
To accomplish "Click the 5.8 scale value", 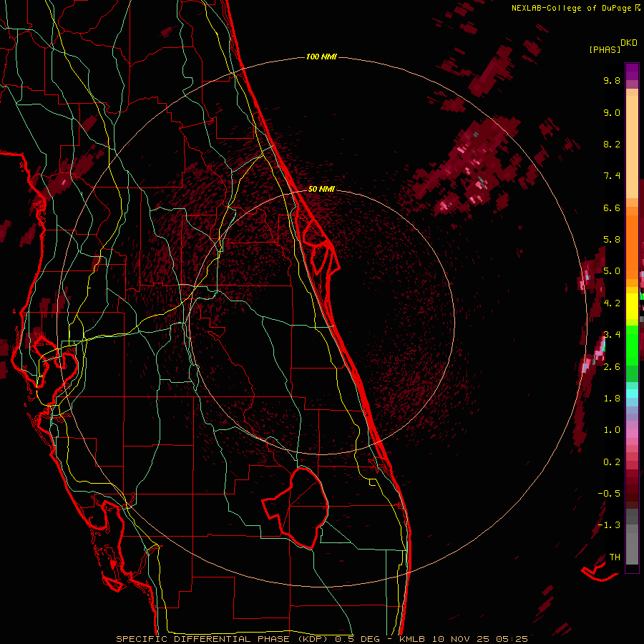I will click(612, 240).
